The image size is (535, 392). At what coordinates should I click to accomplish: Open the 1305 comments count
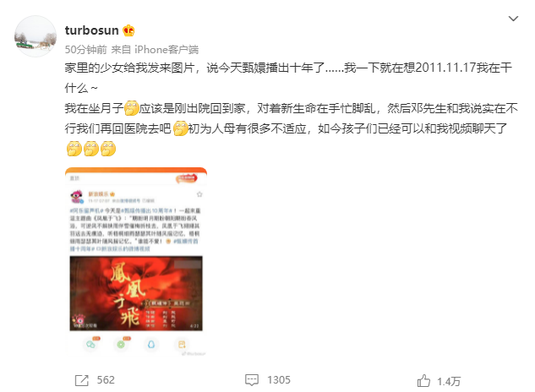tap(279, 380)
